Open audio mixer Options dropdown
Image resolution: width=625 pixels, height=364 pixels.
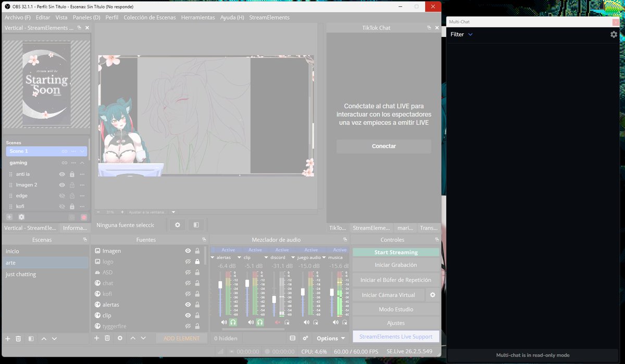point(331,338)
